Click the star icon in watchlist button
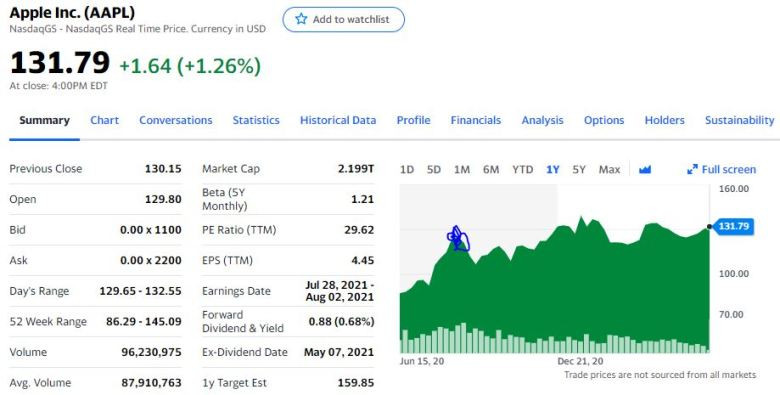The image size is (780, 395). coord(301,19)
